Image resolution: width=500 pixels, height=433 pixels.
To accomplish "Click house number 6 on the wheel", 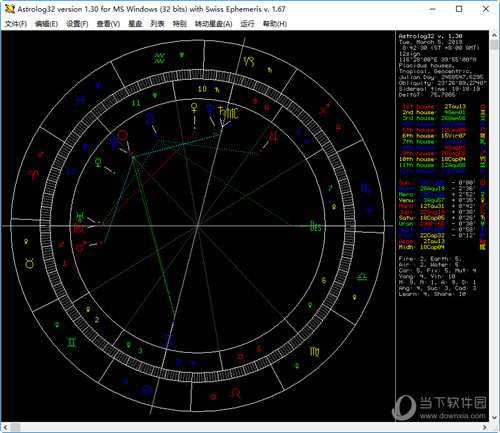I will pyautogui.click(x=324, y=280).
